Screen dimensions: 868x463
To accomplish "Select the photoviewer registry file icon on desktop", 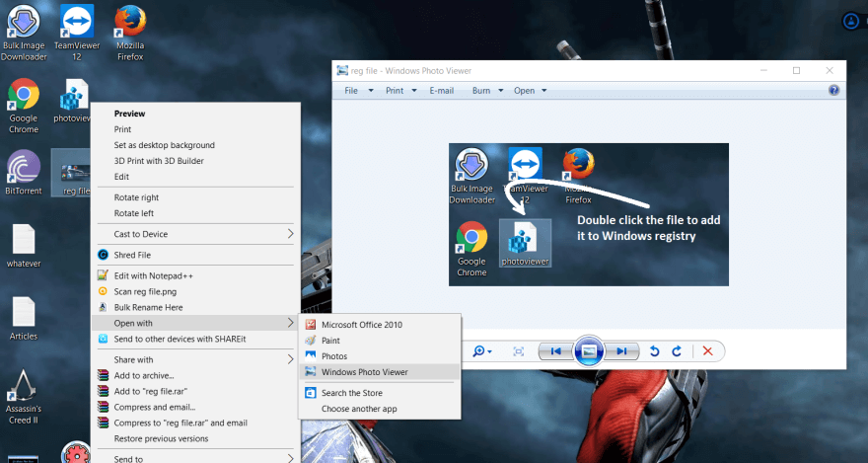I will [x=74, y=101].
